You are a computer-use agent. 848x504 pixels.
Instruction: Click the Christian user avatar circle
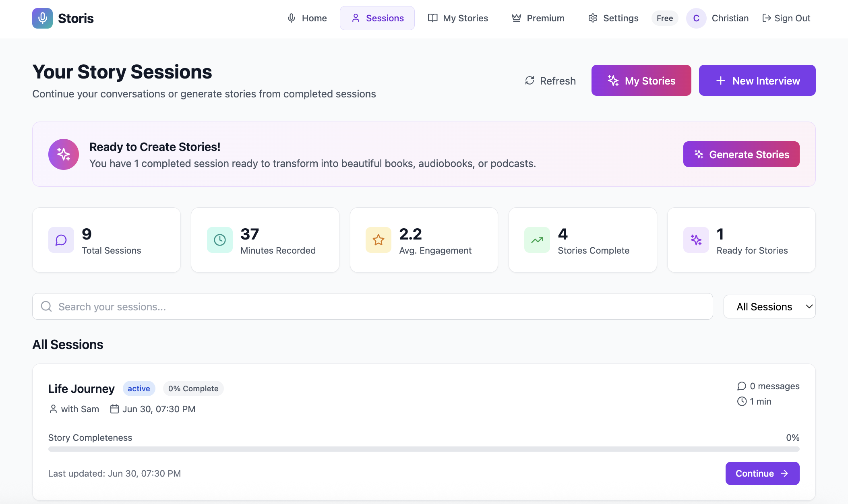point(696,18)
